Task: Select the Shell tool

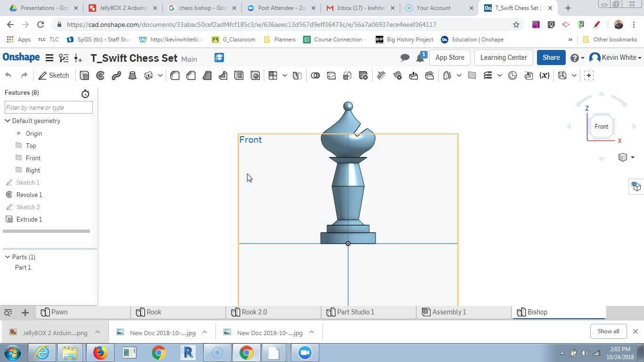Action: pos(239,75)
